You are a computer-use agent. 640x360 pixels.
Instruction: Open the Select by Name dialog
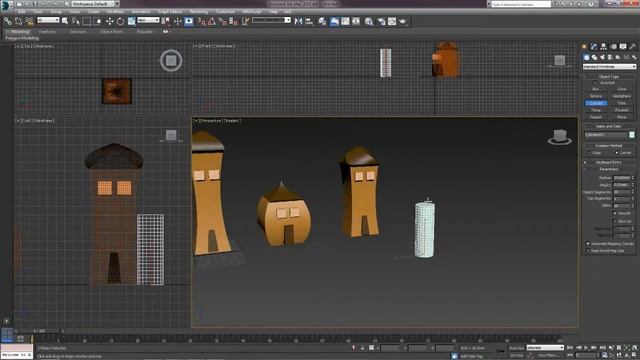pos(76,21)
